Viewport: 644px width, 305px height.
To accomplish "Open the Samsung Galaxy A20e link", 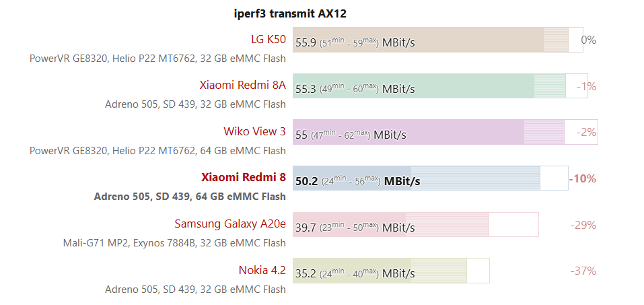I will point(229,224).
